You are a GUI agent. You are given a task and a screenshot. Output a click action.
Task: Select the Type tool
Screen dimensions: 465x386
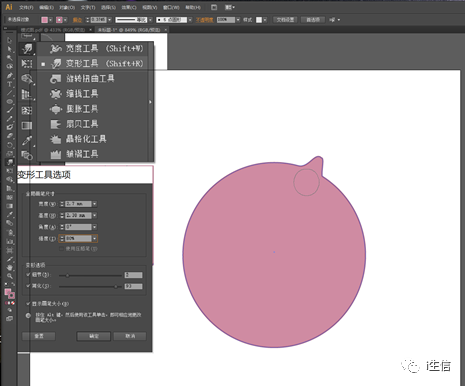(x=10, y=84)
